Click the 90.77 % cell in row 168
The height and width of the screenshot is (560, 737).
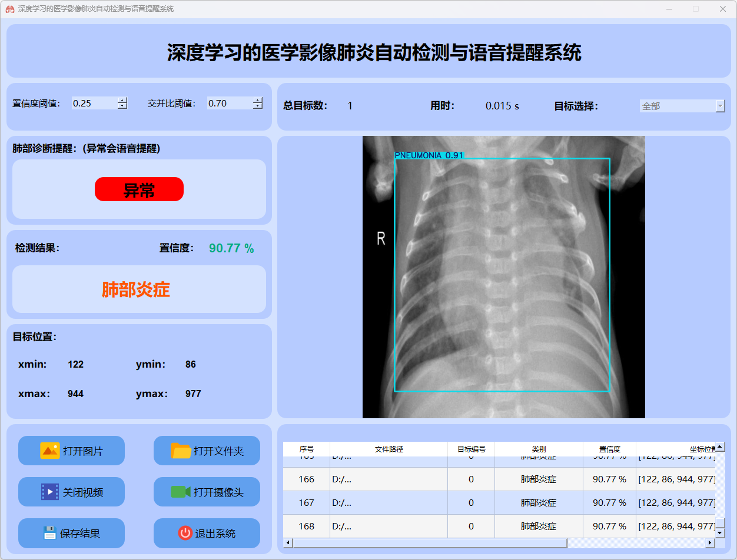[x=610, y=526]
